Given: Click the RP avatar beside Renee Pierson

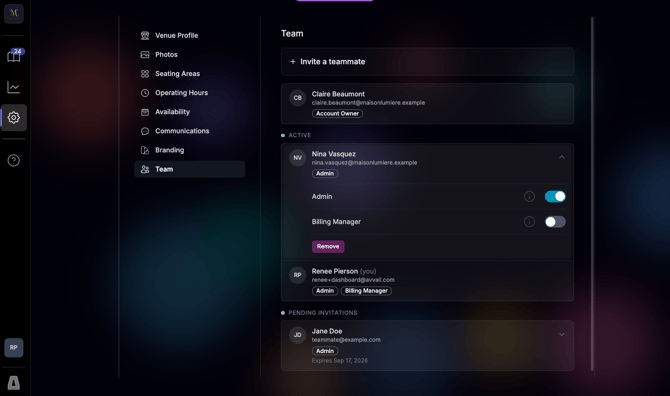Looking at the screenshot, I should (297, 275).
